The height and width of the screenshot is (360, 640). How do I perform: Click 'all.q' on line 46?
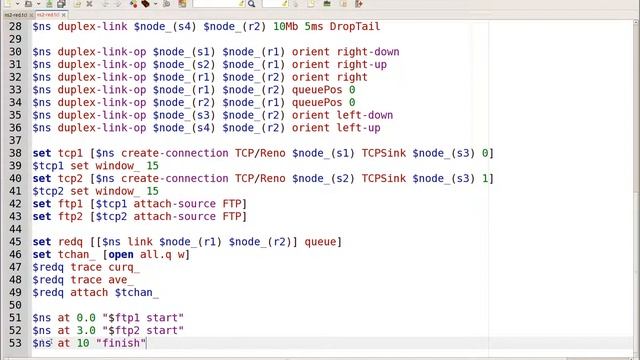156,255
